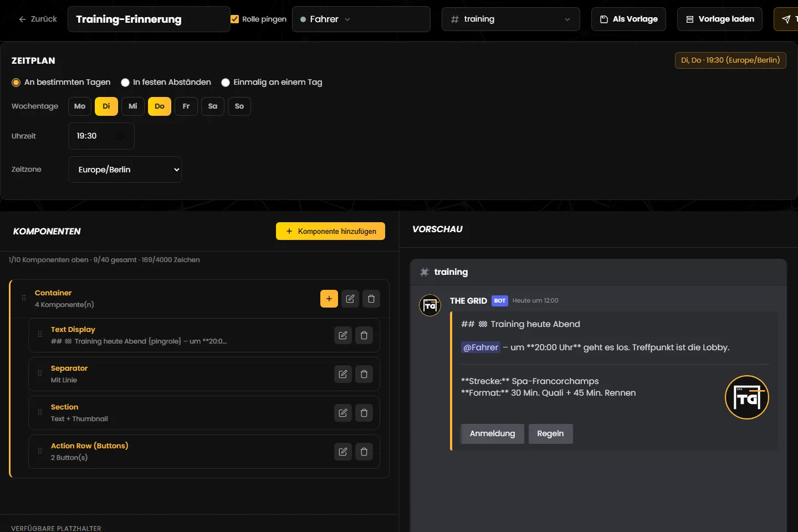Click Komponente hinzufügen button
This screenshot has width=798, height=532.
[330, 231]
